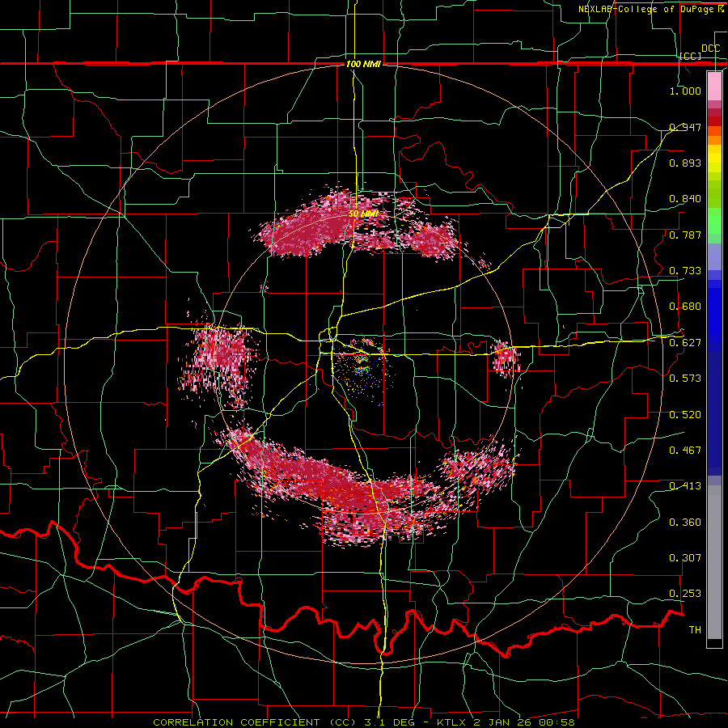Image resolution: width=728 pixels, height=728 pixels.
Task: Pick the gray lower segment of color bar
Action: tap(714, 562)
